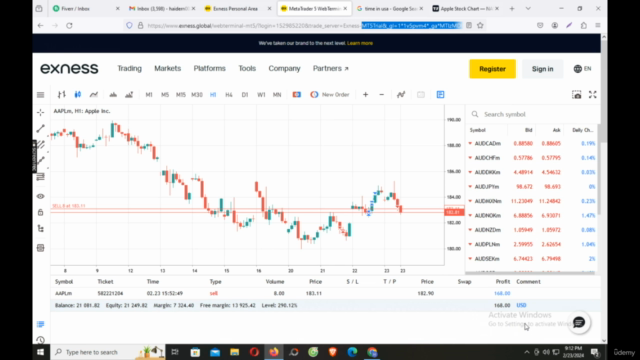Click the delete objects icon in sidebar

coord(40,248)
